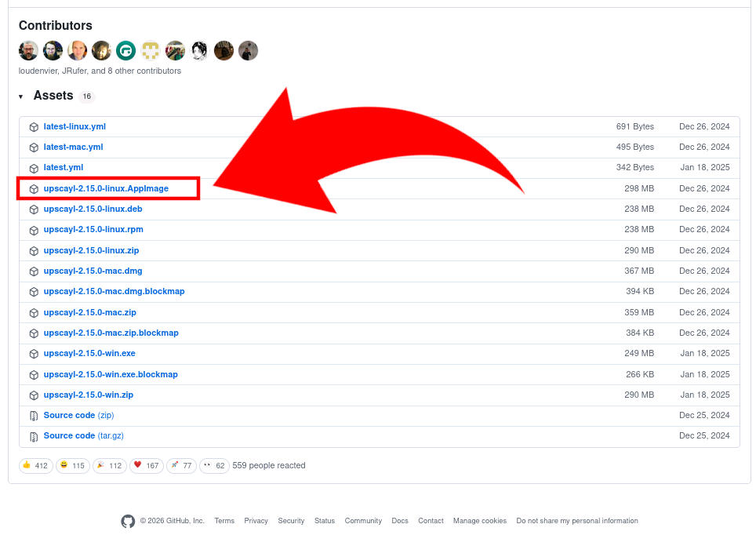The height and width of the screenshot is (535, 756).
Task: Open the last contributor avatar in the row
Action: (249, 51)
